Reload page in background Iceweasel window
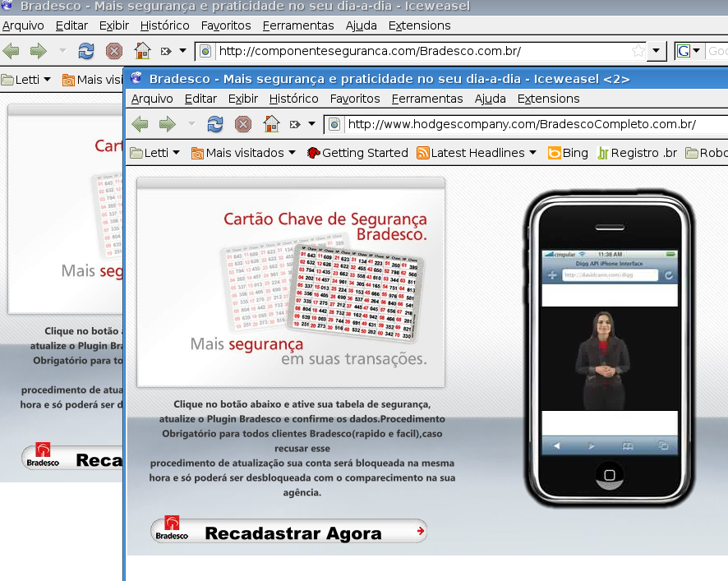 tap(86, 51)
